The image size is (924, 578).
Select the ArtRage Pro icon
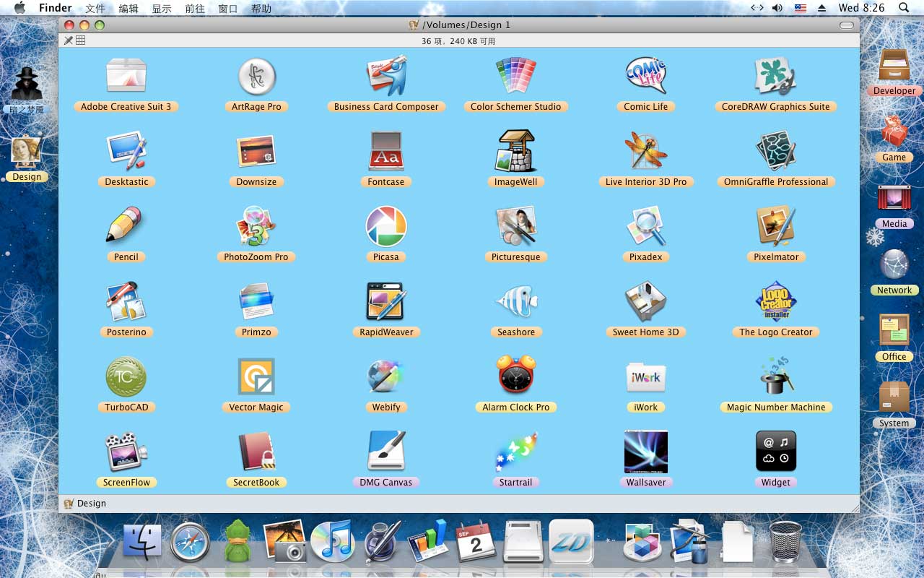(256, 76)
